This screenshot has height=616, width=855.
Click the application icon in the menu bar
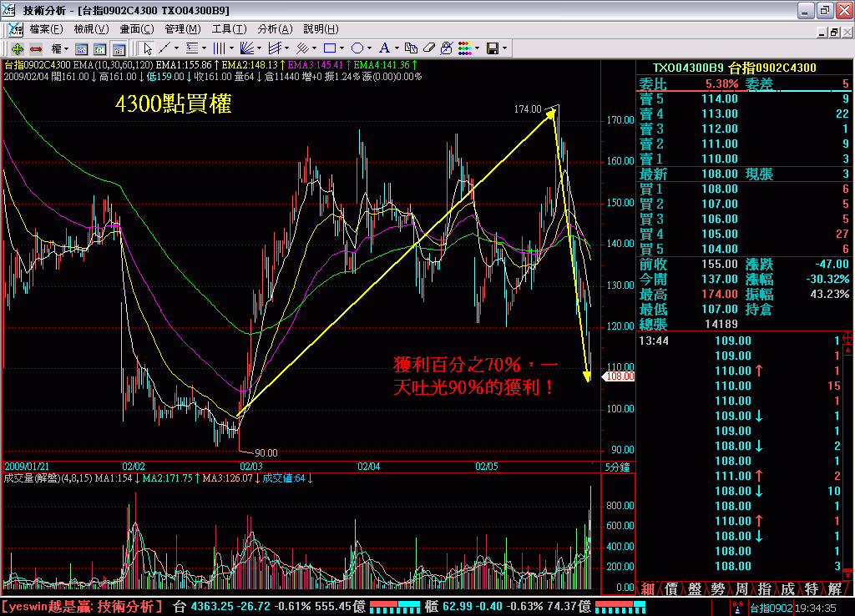pos(15,29)
